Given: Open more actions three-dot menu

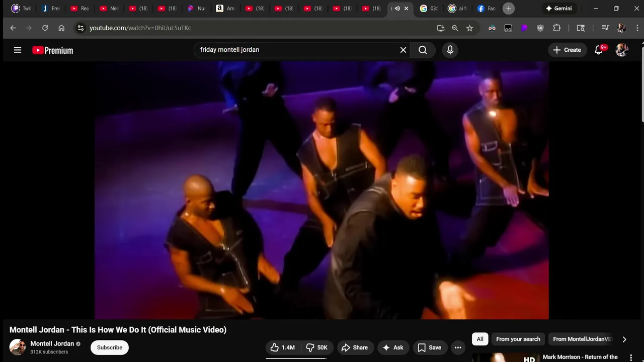Looking at the screenshot, I should point(458,347).
